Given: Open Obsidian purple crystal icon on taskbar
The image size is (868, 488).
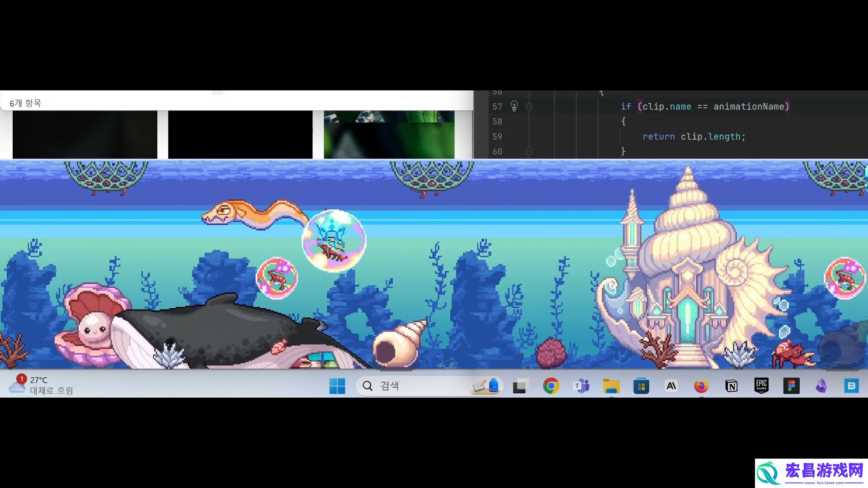Looking at the screenshot, I should [821, 386].
